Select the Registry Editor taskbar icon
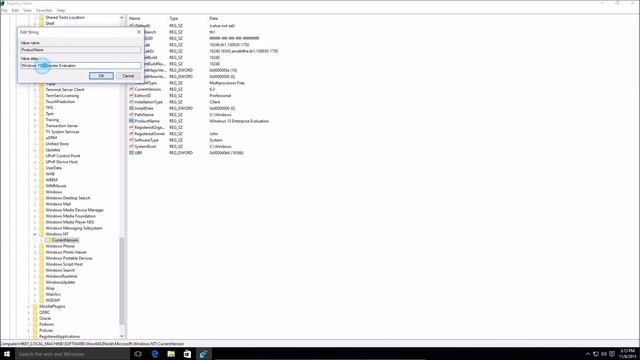 (203, 354)
